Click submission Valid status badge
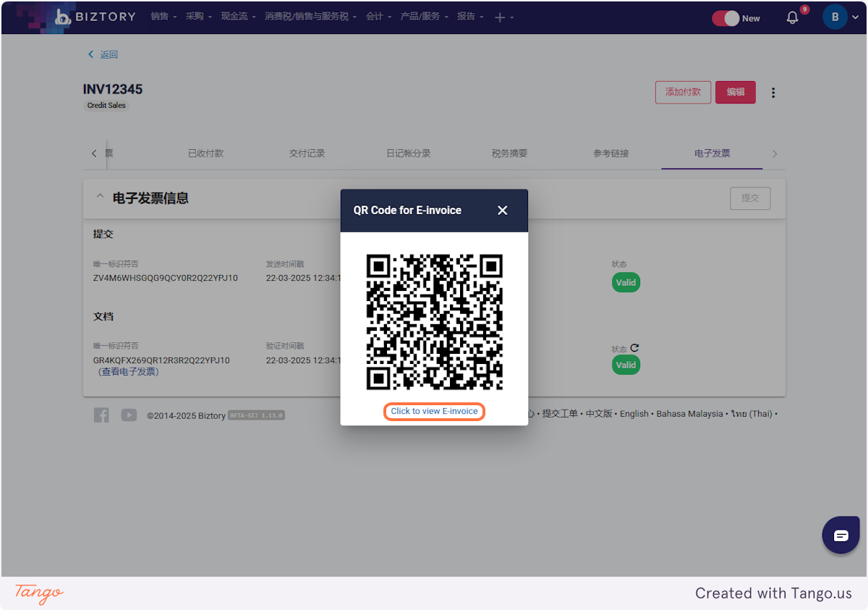Screen dimensions: 868x610 pyautogui.click(x=626, y=283)
